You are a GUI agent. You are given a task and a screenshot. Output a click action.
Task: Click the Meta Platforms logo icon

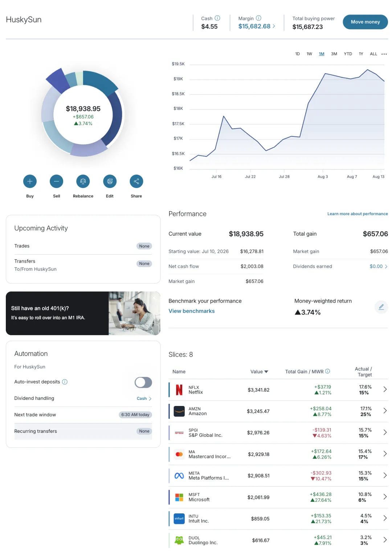click(x=179, y=476)
